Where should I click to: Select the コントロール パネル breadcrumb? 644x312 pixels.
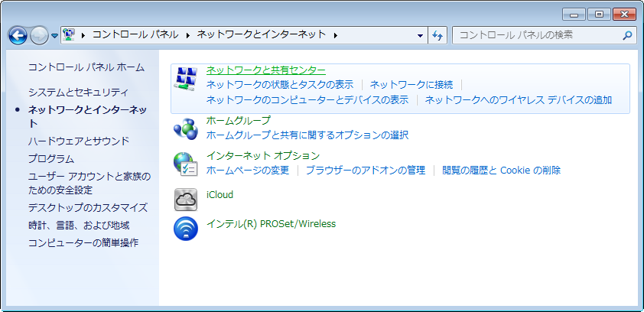pos(135,35)
